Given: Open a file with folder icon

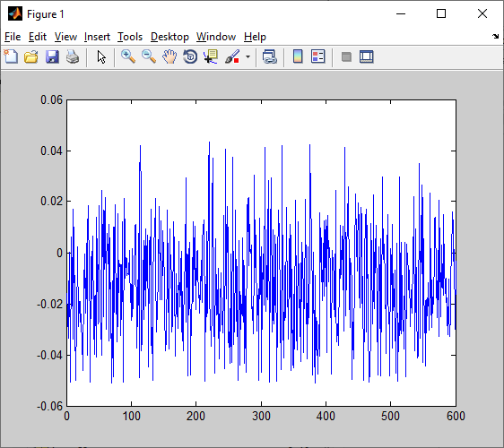Looking at the screenshot, I should [x=31, y=56].
